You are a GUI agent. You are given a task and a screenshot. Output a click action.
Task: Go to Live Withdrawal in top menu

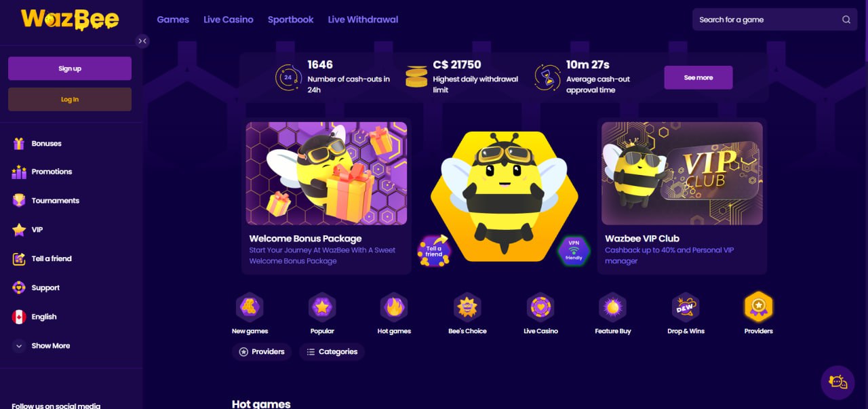363,20
